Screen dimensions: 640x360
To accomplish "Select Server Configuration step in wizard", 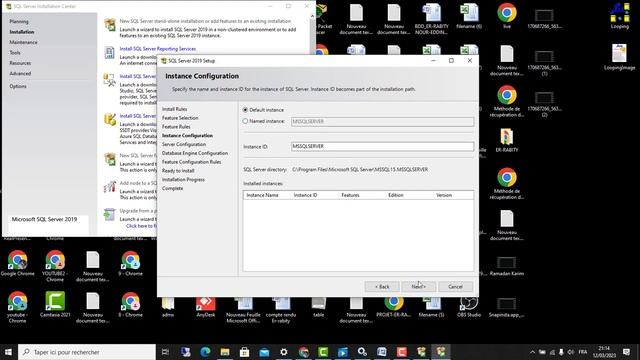I will (184, 144).
